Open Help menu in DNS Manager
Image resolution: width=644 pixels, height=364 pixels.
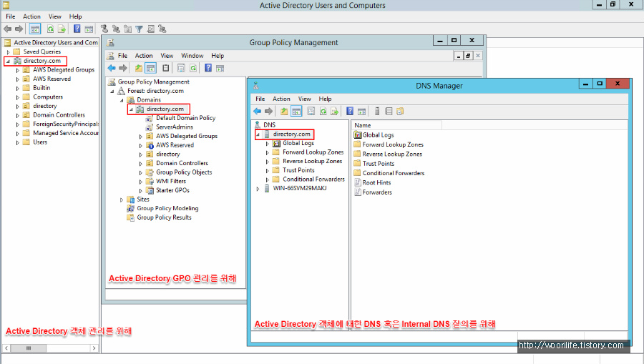325,99
